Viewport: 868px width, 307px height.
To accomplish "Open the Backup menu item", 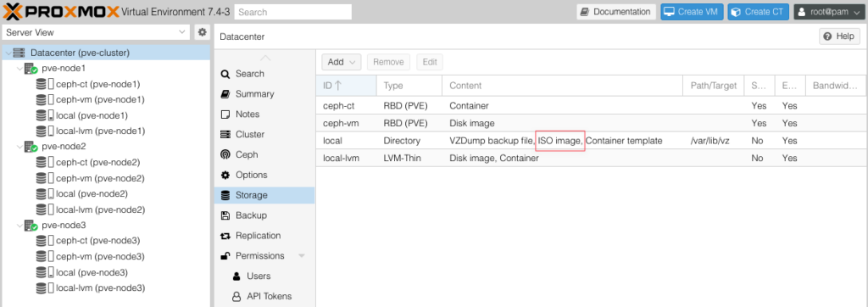I will pyautogui.click(x=264, y=215).
